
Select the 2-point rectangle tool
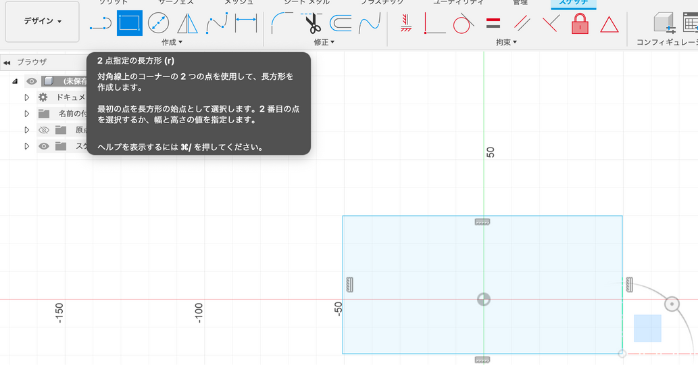click(x=130, y=23)
